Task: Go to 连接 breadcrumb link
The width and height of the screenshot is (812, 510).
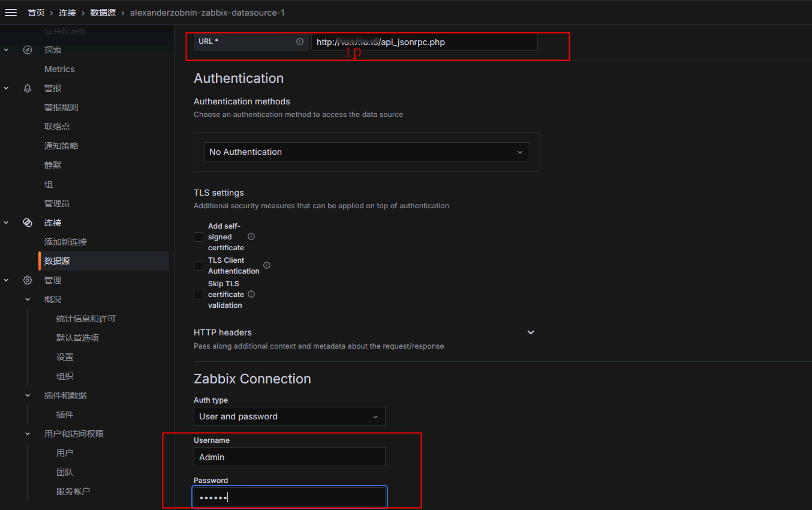Action: (x=67, y=13)
